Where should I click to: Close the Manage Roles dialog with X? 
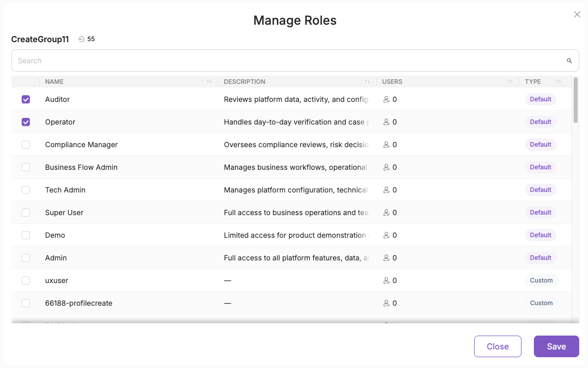tap(577, 14)
